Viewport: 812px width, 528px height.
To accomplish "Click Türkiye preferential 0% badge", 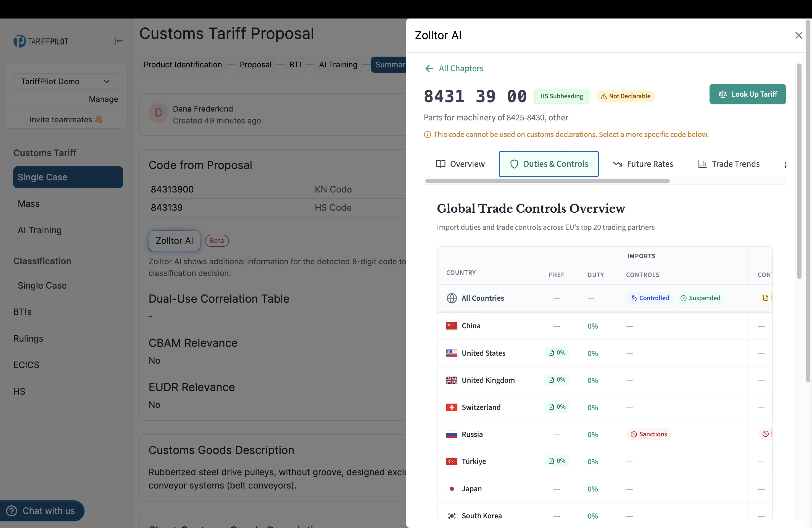I will (x=557, y=461).
